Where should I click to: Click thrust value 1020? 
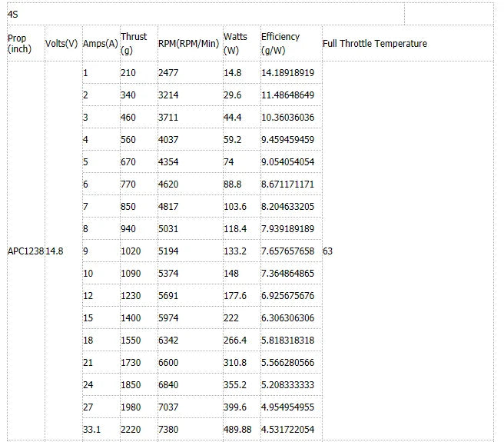pyautogui.click(x=131, y=251)
